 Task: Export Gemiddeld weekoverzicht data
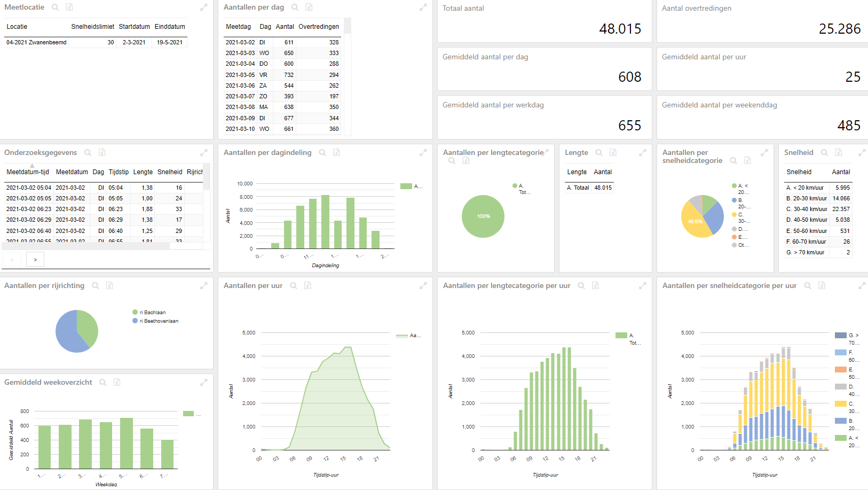point(117,383)
